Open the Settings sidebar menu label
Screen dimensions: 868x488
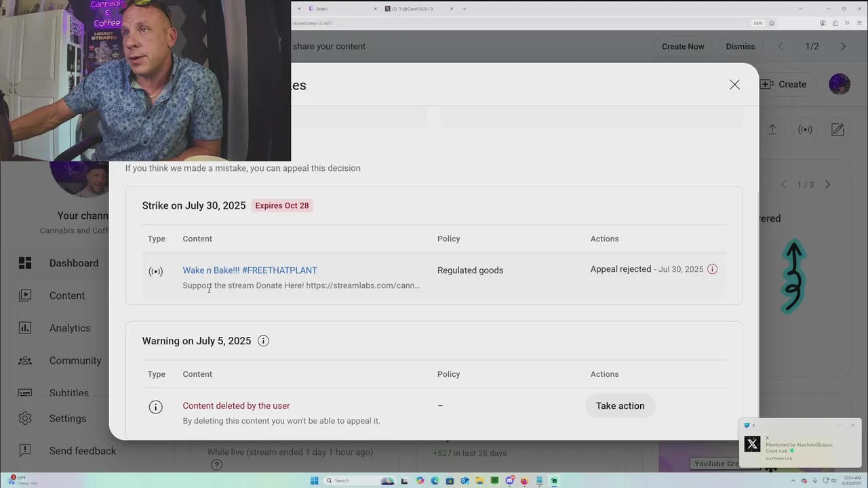[68, 418]
